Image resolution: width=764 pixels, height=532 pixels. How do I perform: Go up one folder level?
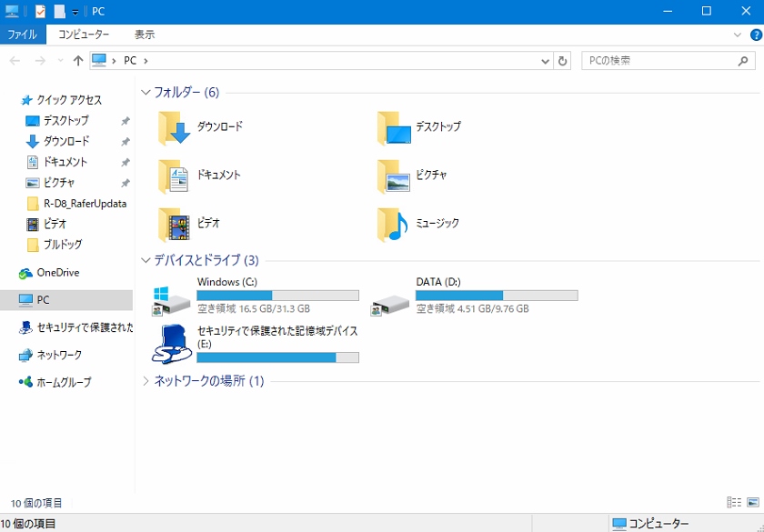tap(78, 60)
